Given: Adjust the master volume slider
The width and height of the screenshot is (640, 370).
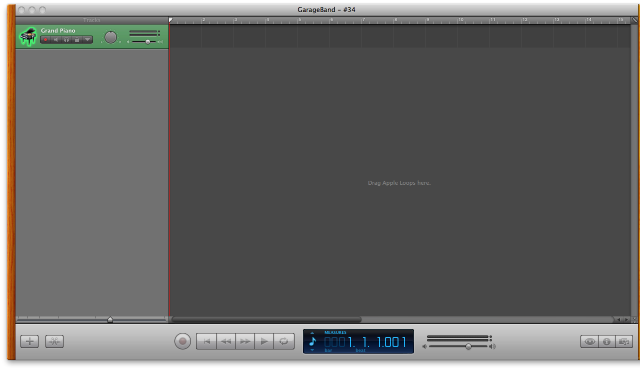Looking at the screenshot, I should (x=469, y=346).
